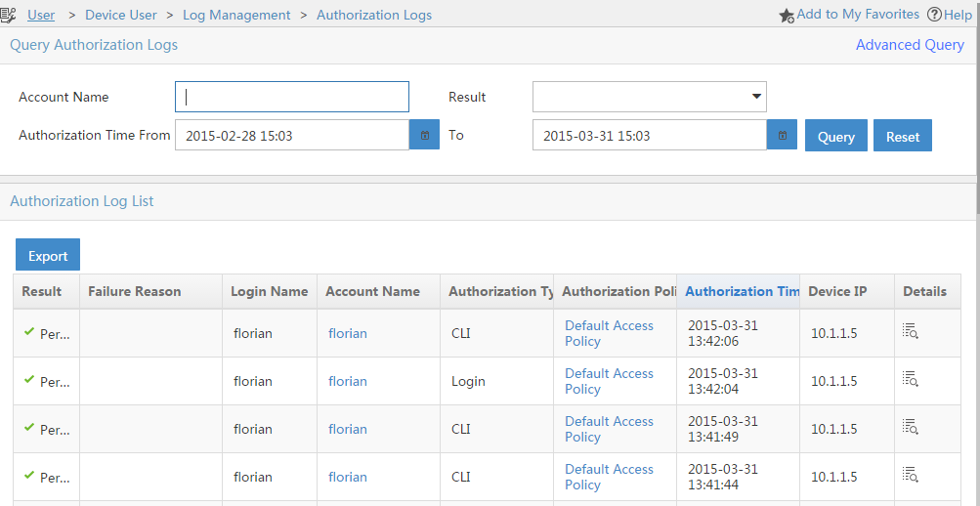Open florian account link in first row
The width and height of the screenshot is (980, 506).
click(x=348, y=333)
